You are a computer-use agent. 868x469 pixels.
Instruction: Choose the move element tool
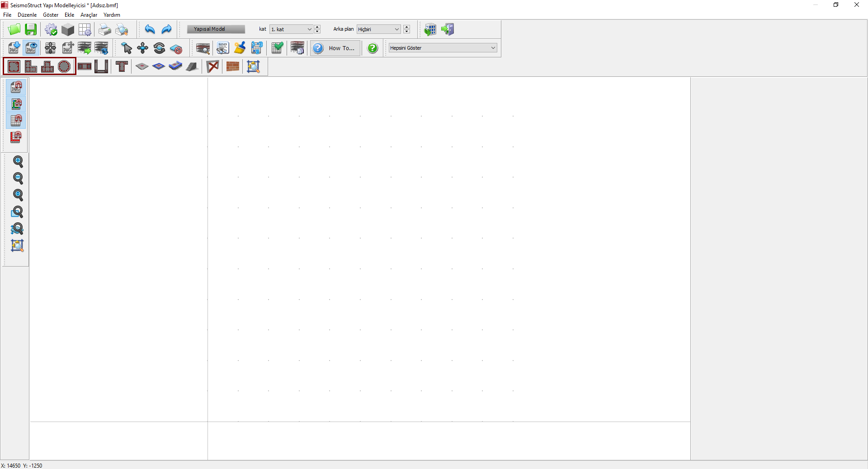coord(143,48)
